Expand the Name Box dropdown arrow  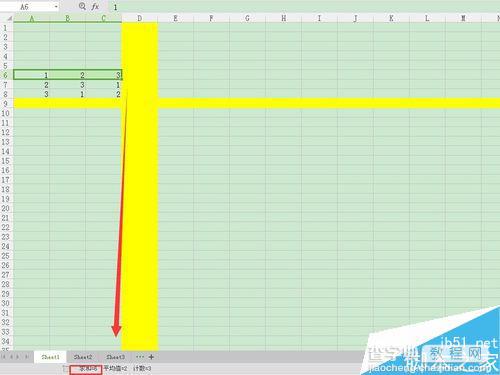coord(56,7)
